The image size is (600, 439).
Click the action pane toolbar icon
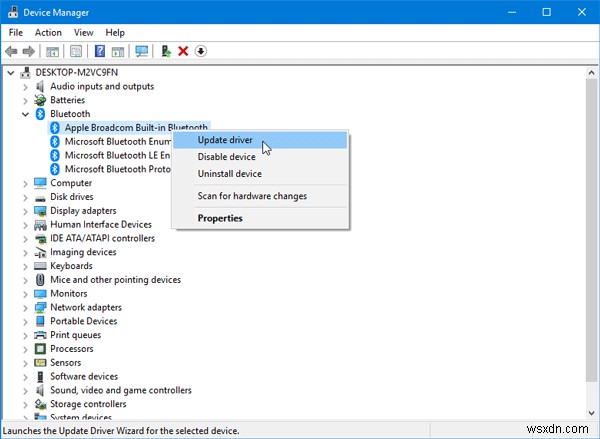118,51
